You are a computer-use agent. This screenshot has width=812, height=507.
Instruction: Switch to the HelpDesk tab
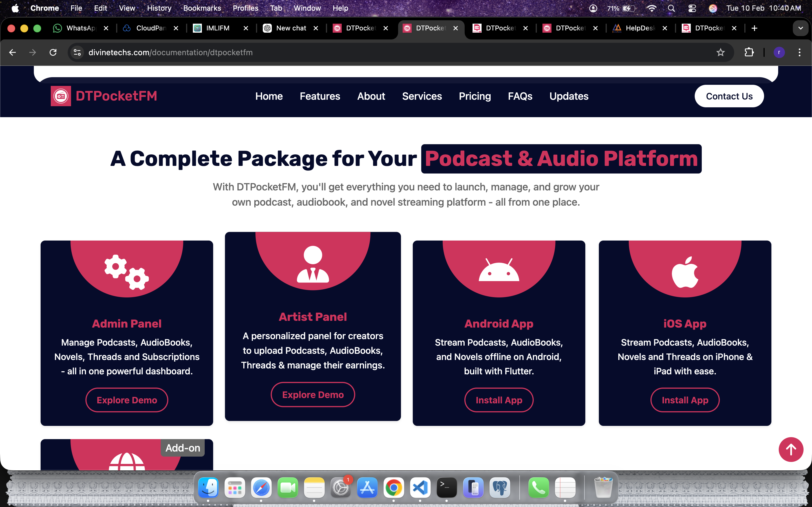click(639, 28)
